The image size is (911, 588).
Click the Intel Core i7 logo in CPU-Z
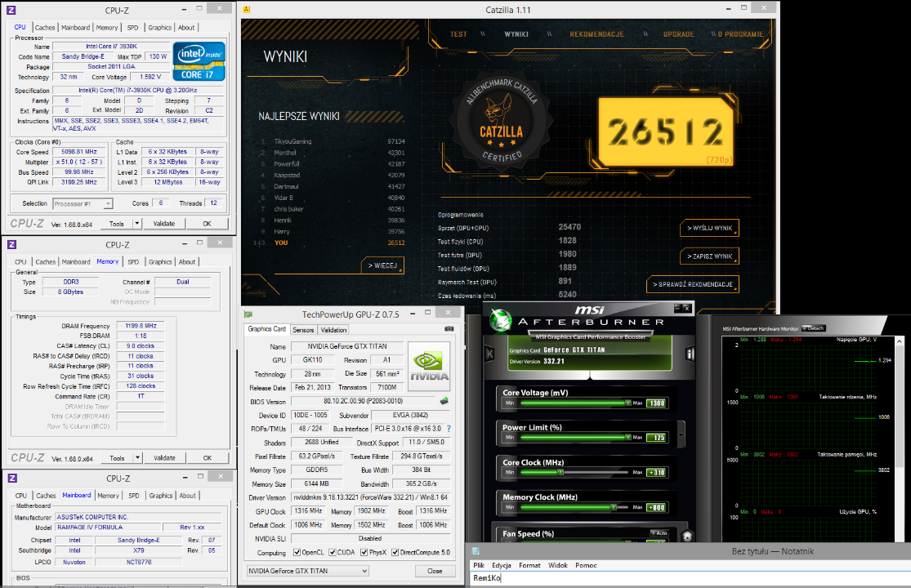[199, 61]
